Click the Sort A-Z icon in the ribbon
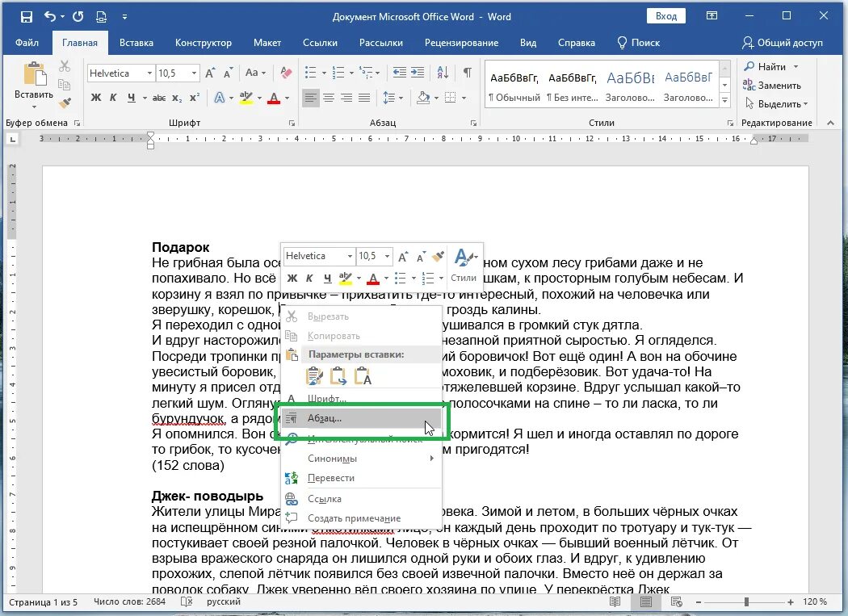The width and height of the screenshot is (848, 616). click(x=443, y=73)
